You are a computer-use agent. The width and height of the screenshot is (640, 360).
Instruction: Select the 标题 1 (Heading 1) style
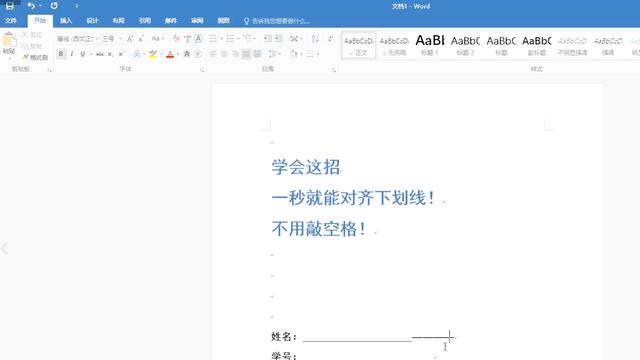430,46
